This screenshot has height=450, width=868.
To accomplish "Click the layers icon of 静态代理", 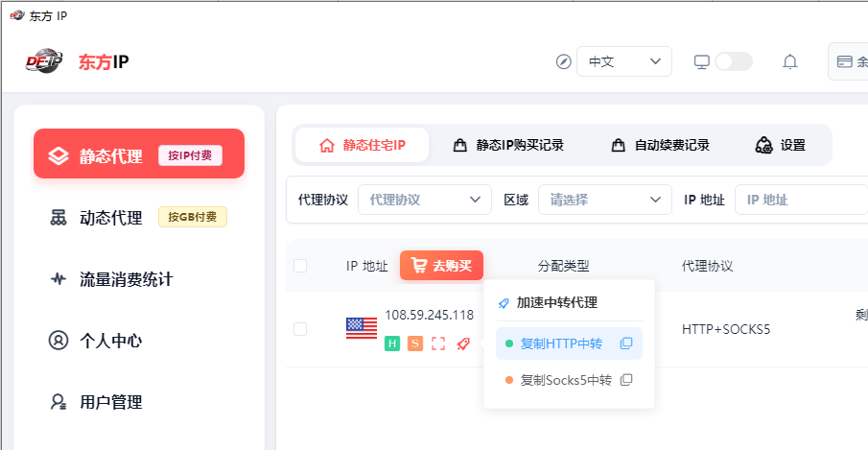I will pyautogui.click(x=59, y=156).
